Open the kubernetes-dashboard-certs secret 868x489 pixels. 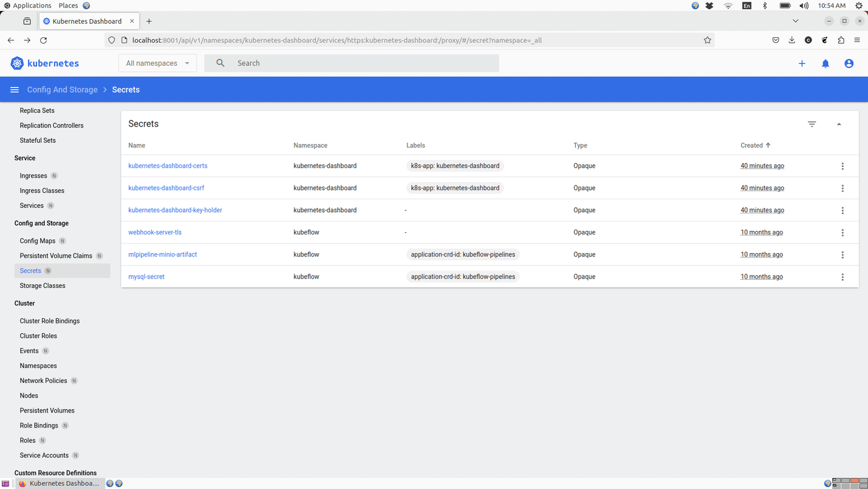[x=168, y=166]
